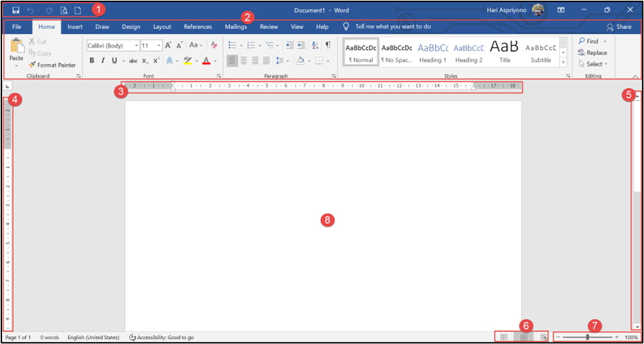
Task: Click the Center alignment icon
Action: 243,61
